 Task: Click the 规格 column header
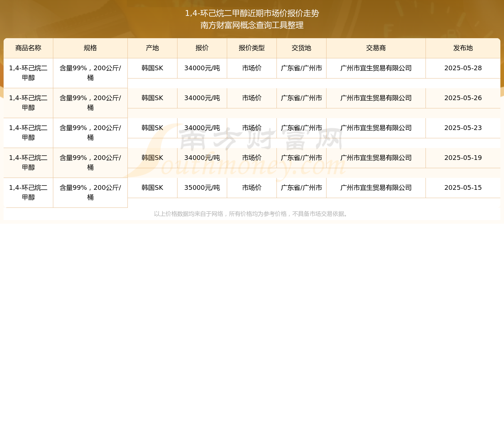point(90,48)
